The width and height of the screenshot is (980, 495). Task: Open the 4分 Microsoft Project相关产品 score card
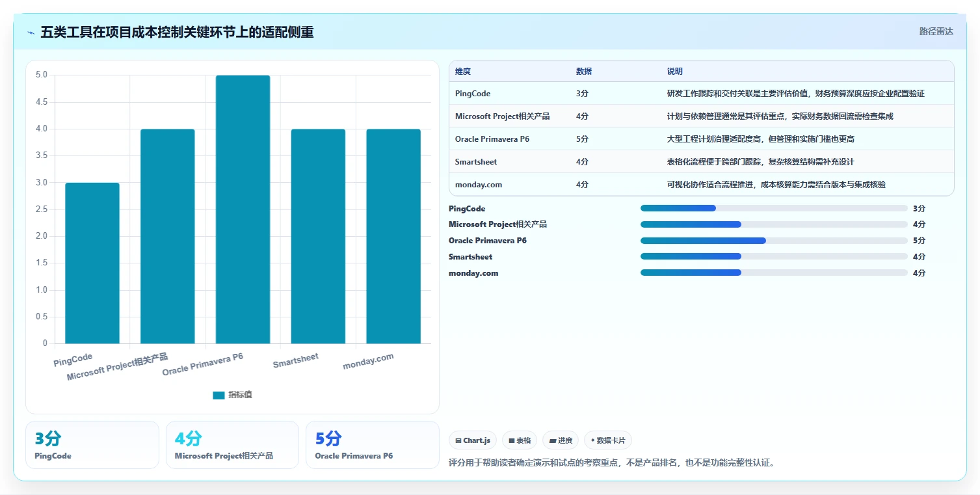coord(232,445)
